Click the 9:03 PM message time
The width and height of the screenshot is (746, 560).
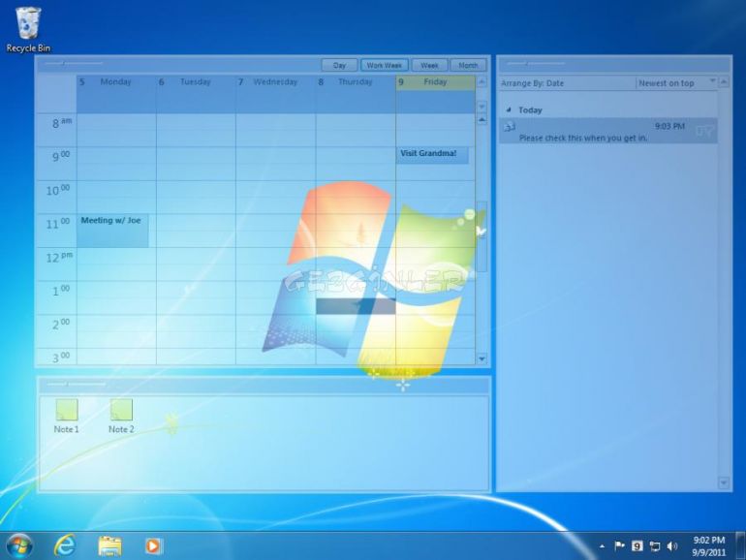click(x=669, y=126)
